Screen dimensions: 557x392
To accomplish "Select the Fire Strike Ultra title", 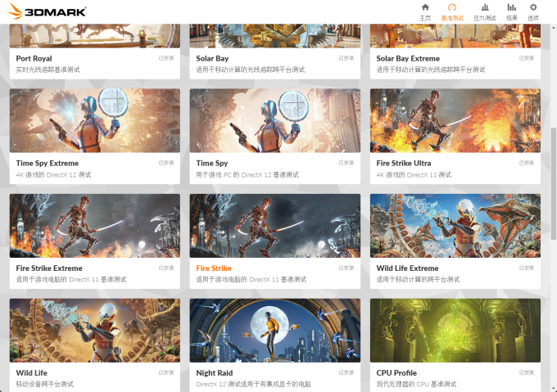I will coord(404,163).
